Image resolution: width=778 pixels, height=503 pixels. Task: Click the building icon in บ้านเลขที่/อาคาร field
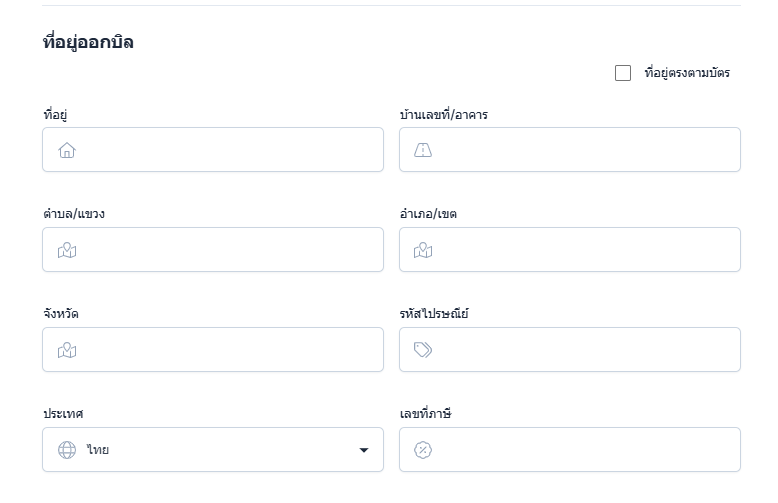pos(423,150)
